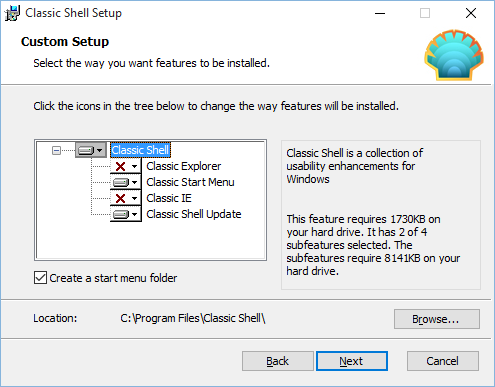This screenshot has width=495, height=387.
Task: Click the Next button
Action: coord(352,361)
